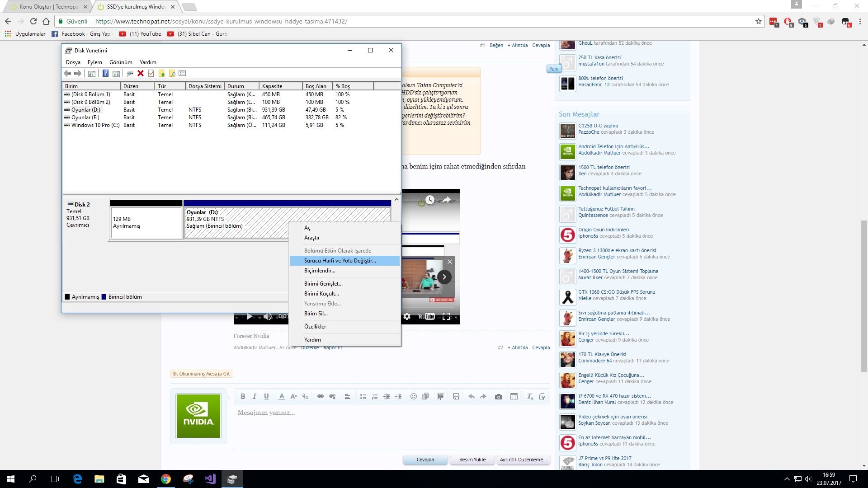Click the camera insert image icon
The height and width of the screenshot is (488, 868).
coord(498,396)
